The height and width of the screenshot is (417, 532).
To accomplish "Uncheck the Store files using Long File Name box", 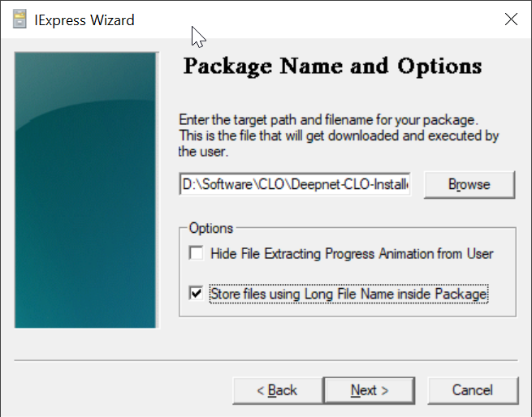I will (196, 294).
